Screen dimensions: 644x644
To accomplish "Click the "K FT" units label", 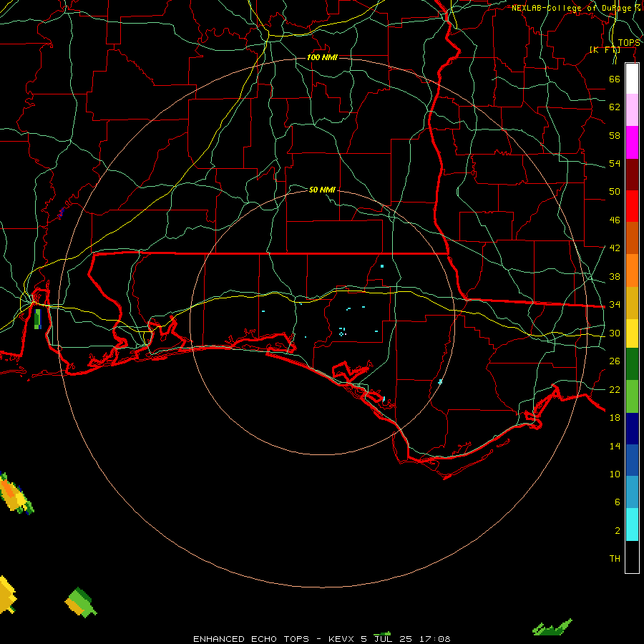I will (x=605, y=49).
